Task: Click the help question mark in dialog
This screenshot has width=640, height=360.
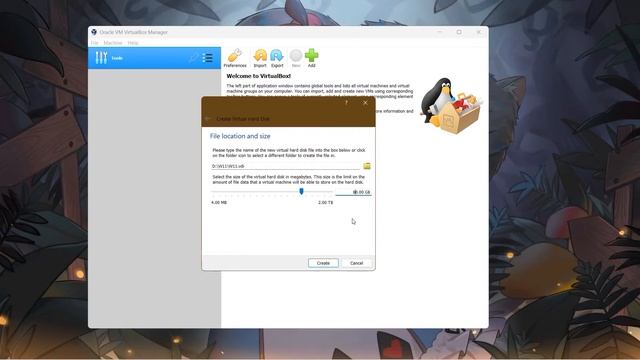Action: 346,103
